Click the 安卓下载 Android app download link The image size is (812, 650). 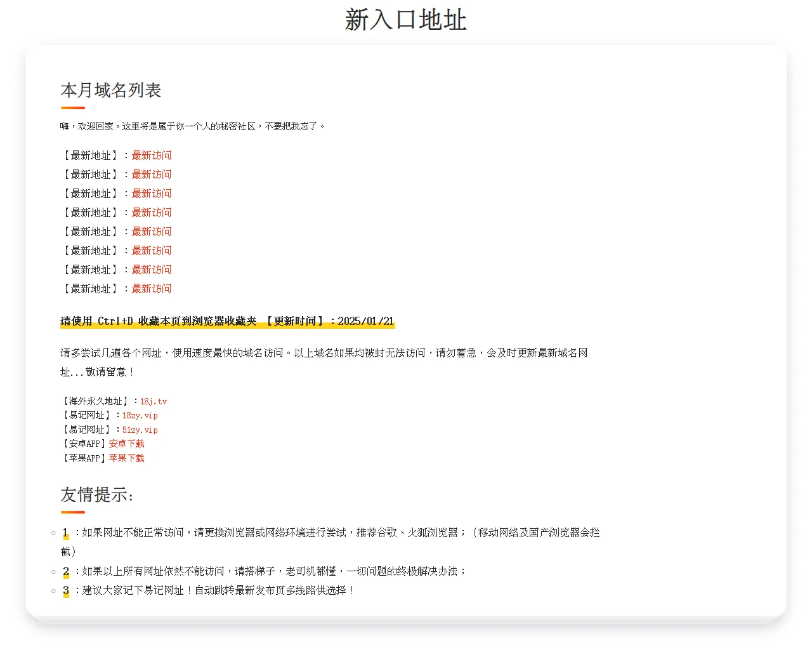click(126, 444)
